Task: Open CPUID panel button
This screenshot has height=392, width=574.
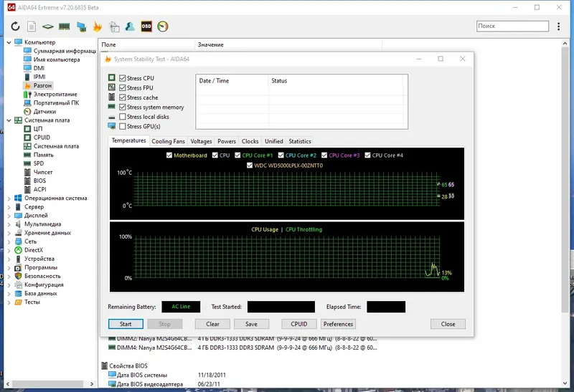Action: tap(299, 324)
